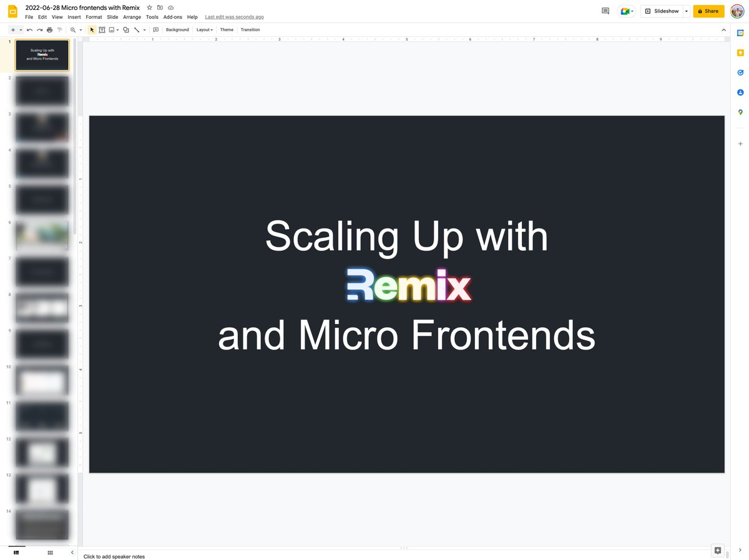Switch to grid view

[x=51, y=553]
